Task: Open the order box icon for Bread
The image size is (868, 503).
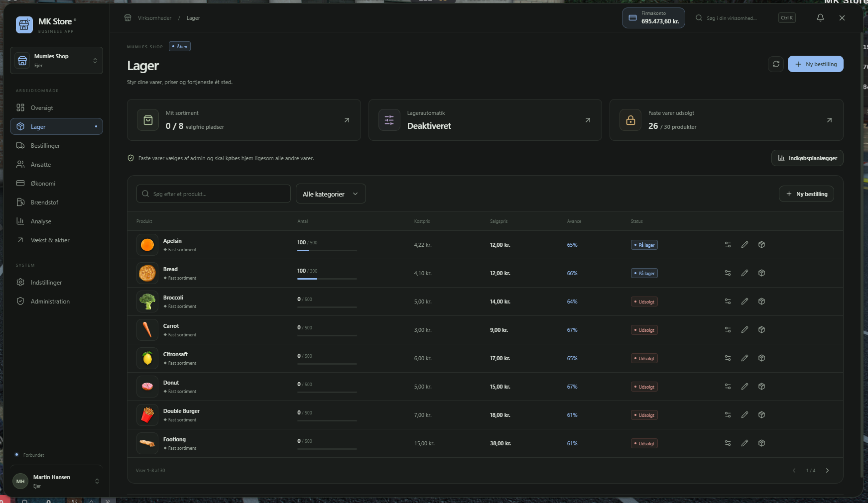Action: point(761,273)
